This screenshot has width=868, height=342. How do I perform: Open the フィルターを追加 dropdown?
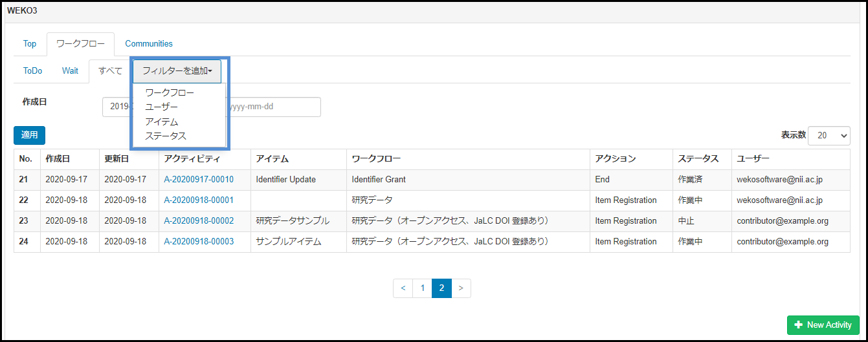177,71
